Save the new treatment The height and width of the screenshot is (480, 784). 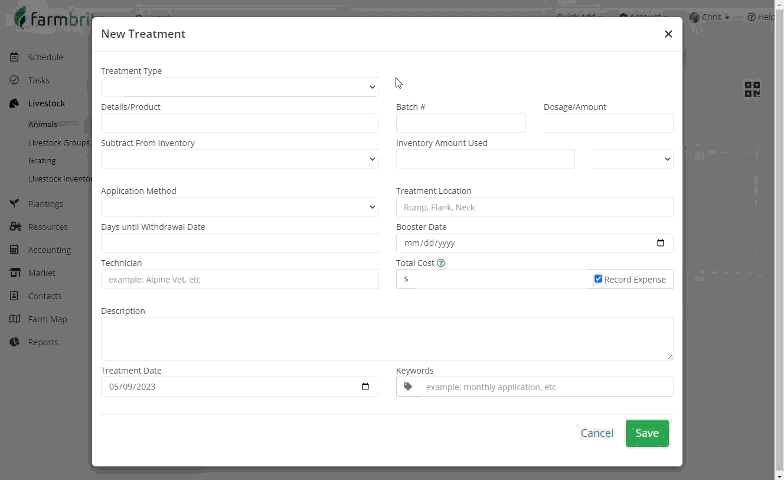[x=647, y=433]
